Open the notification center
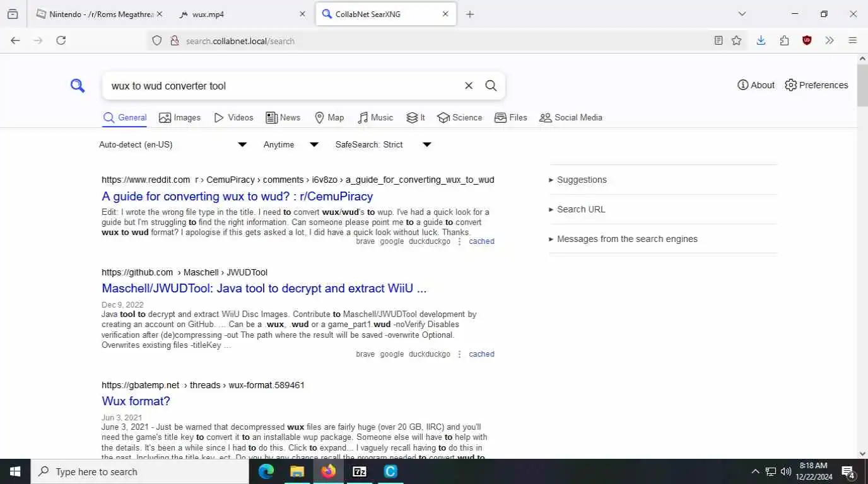 click(x=848, y=471)
